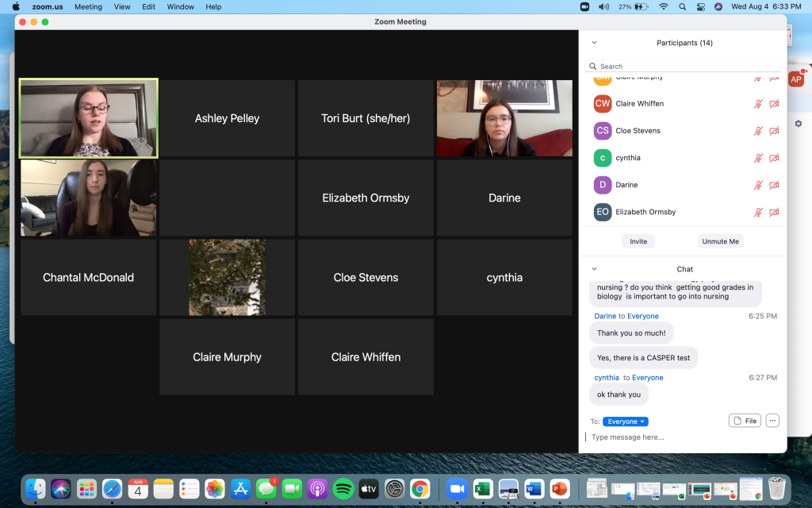812x508 pixels.
Task: Open the Meeting menu in the menu bar
Action: [x=88, y=6]
